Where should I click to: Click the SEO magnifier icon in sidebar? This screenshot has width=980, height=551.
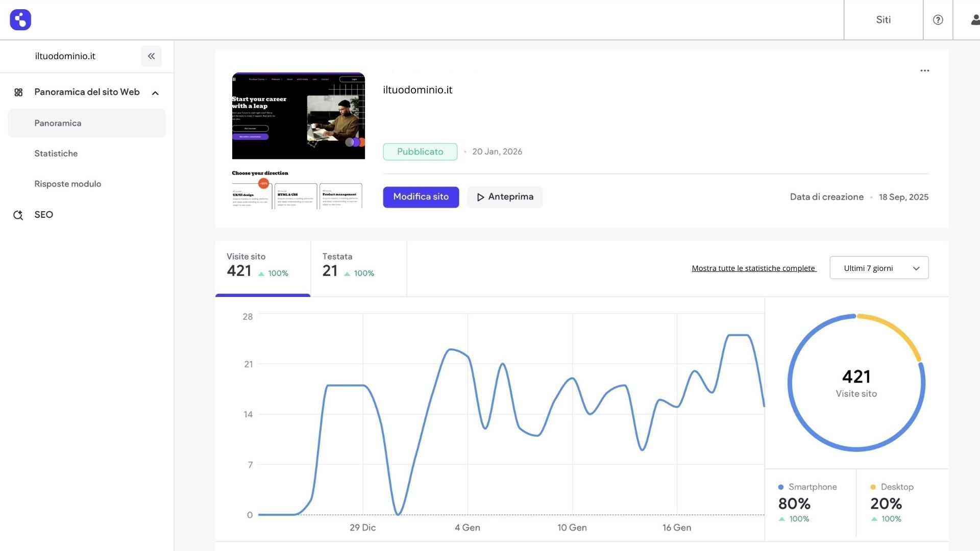(x=18, y=215)
